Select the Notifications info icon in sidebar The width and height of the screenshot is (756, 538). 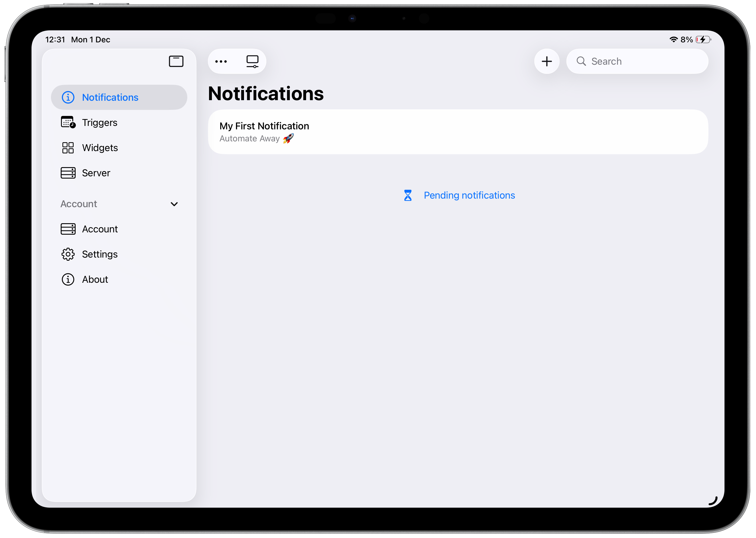pos(68,97)
